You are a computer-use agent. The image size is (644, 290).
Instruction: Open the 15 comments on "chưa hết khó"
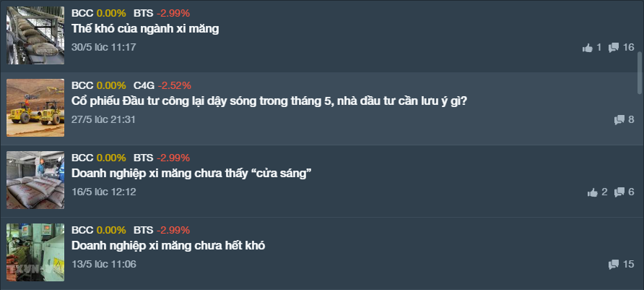(614, 265)
